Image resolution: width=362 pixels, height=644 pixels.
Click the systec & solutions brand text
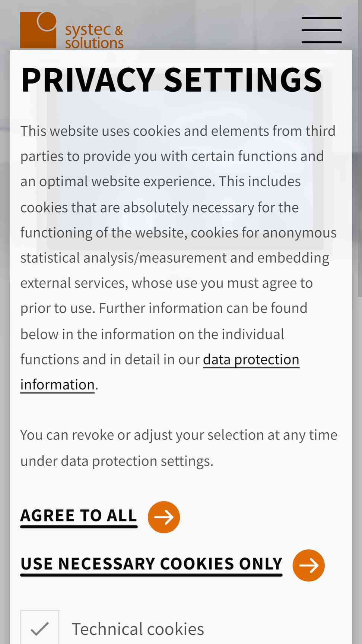94,37
